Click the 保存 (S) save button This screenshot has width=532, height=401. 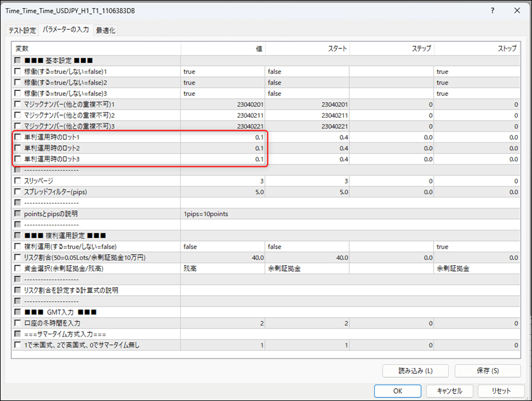(487, 371)
